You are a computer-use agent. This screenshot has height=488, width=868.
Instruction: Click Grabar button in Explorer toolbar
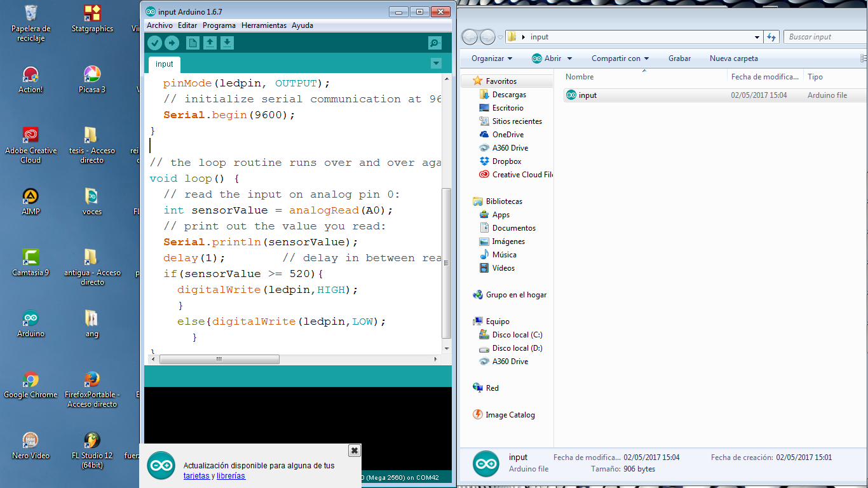679,58
